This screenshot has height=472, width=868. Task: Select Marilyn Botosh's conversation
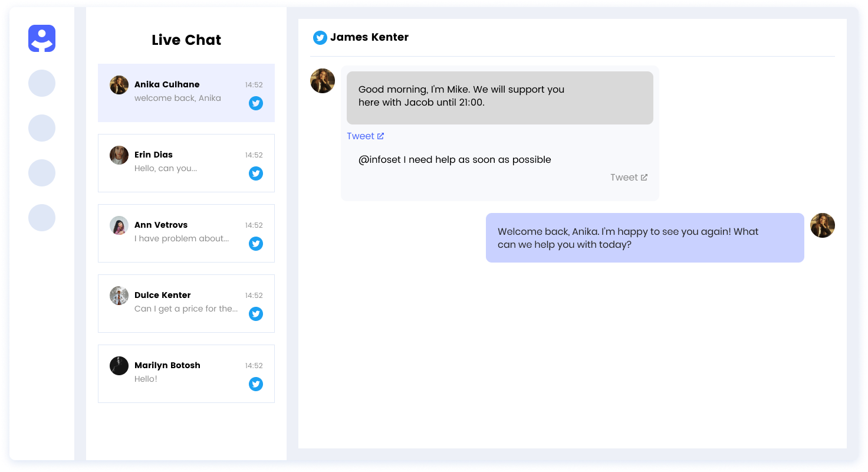pyautogui.click(x=186, y=373)
